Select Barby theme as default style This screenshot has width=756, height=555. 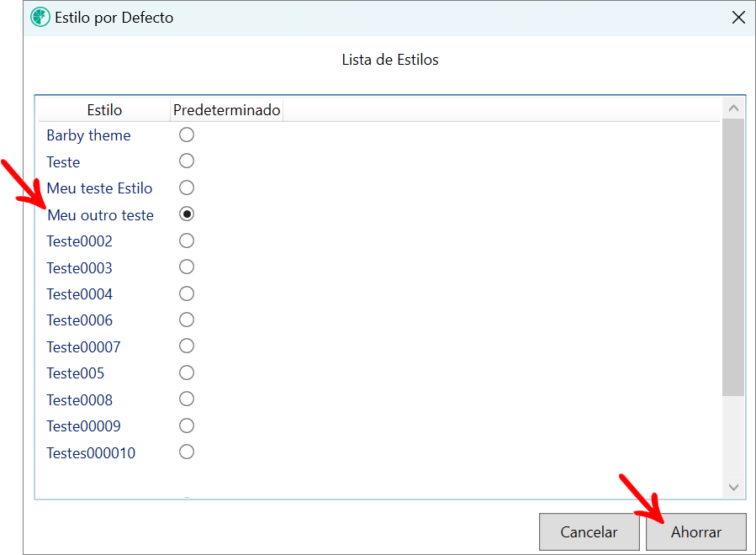pos(186,135)
